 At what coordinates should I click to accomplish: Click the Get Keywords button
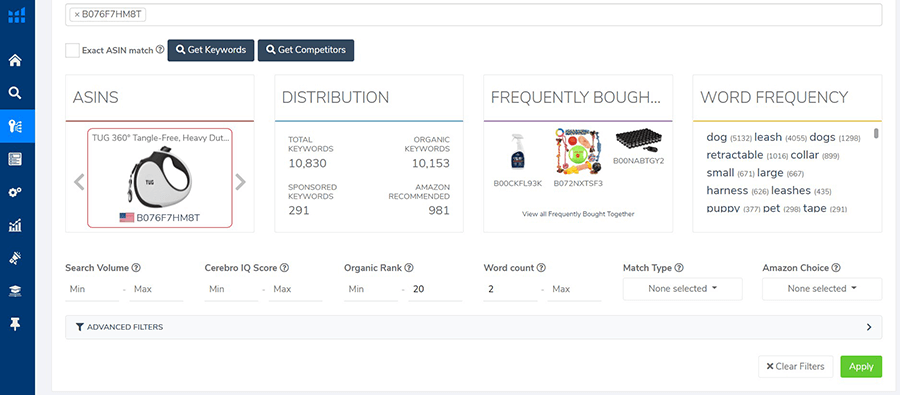click(x=211, y=50)
